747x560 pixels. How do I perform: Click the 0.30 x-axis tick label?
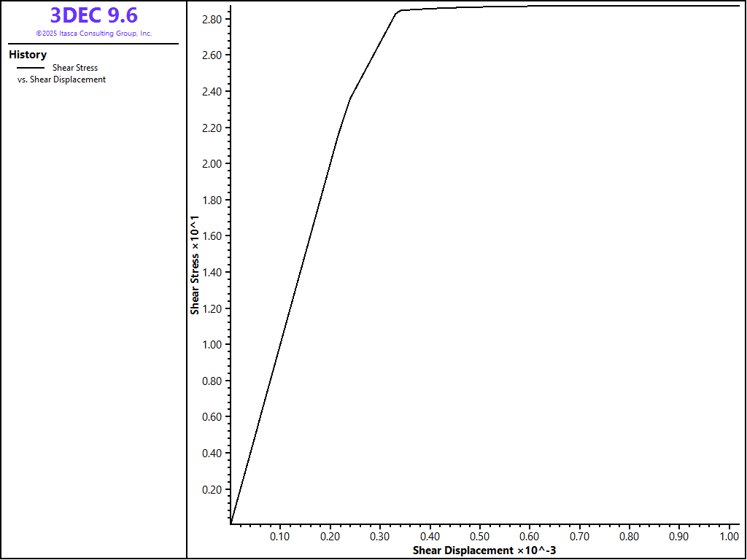click(379, 537)
